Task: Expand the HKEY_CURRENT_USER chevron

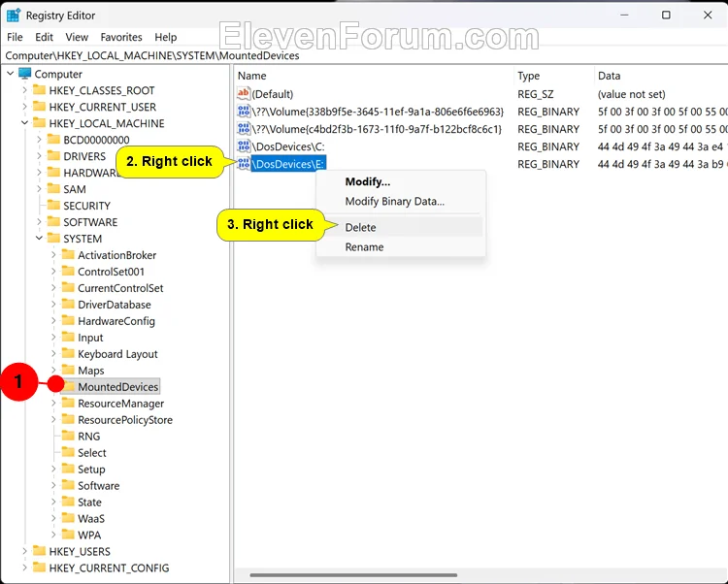Action: pos(24,107)
